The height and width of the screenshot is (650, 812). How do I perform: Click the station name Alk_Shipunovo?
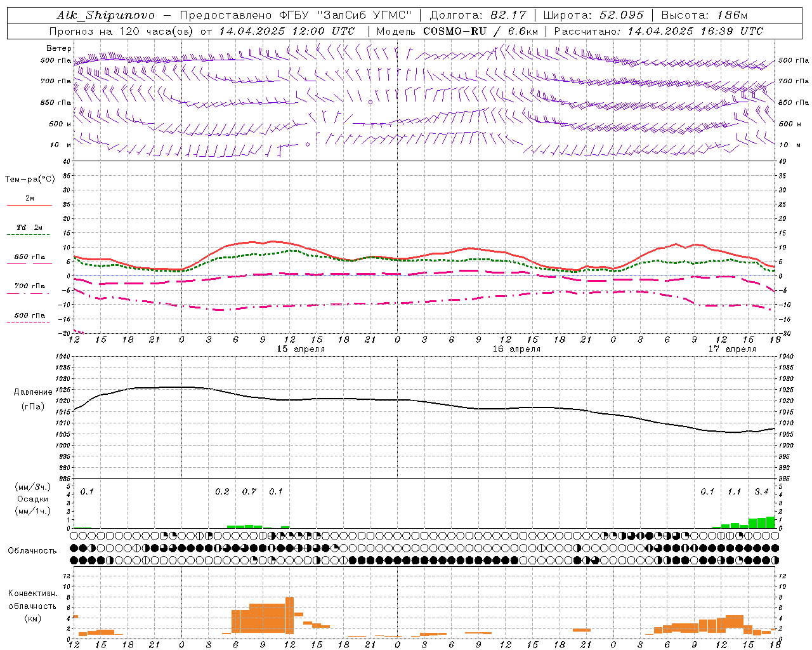click(x=105, y=15)
